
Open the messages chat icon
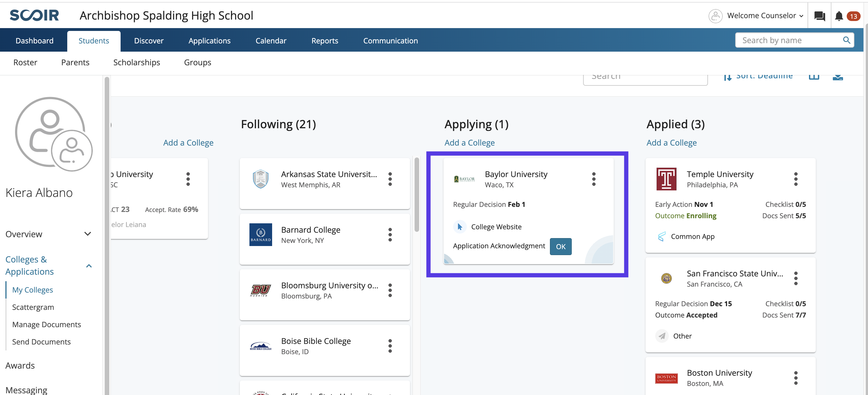coord(819,16)
